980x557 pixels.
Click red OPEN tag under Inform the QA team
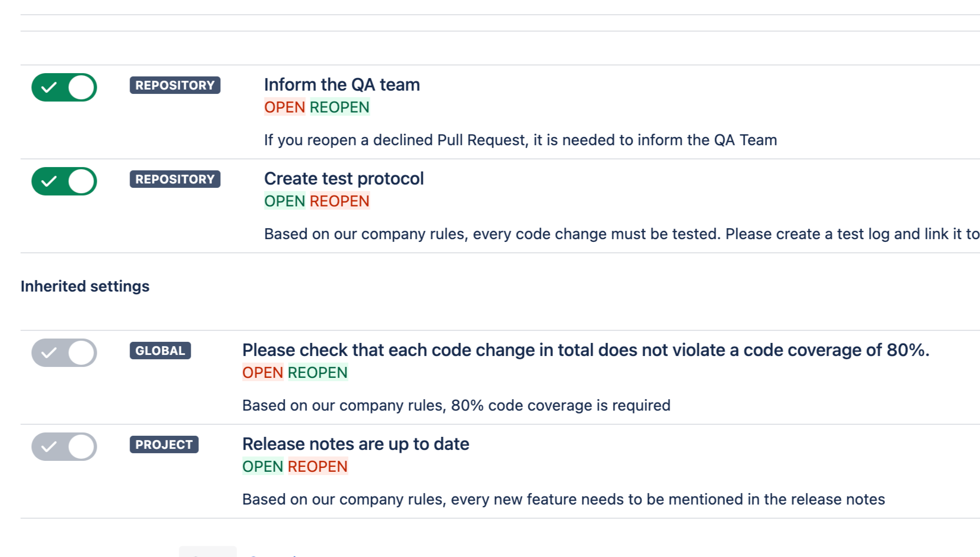(285, 107)
